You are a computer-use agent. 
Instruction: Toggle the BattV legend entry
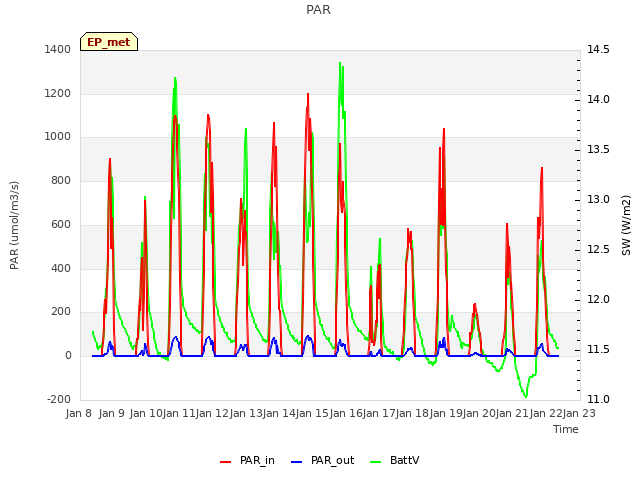(x=395, y=460)
